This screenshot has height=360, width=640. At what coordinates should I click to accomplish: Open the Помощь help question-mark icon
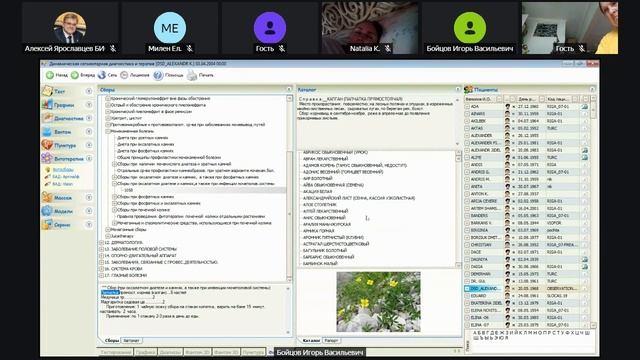[x=158, y=75]
